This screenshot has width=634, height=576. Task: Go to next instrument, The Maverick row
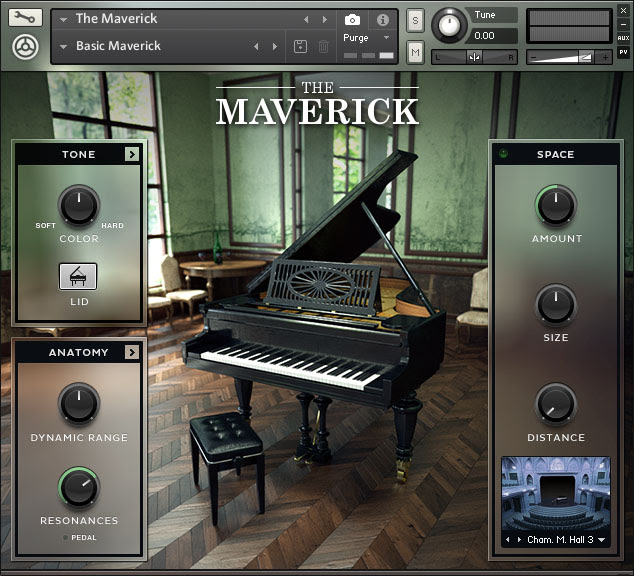tap(324, 19)
